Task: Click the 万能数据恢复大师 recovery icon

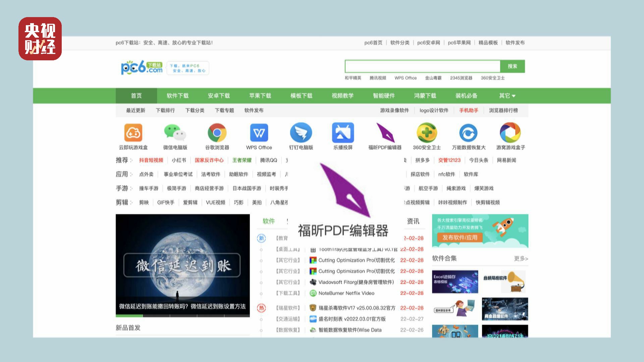Action: coord(469,132)
